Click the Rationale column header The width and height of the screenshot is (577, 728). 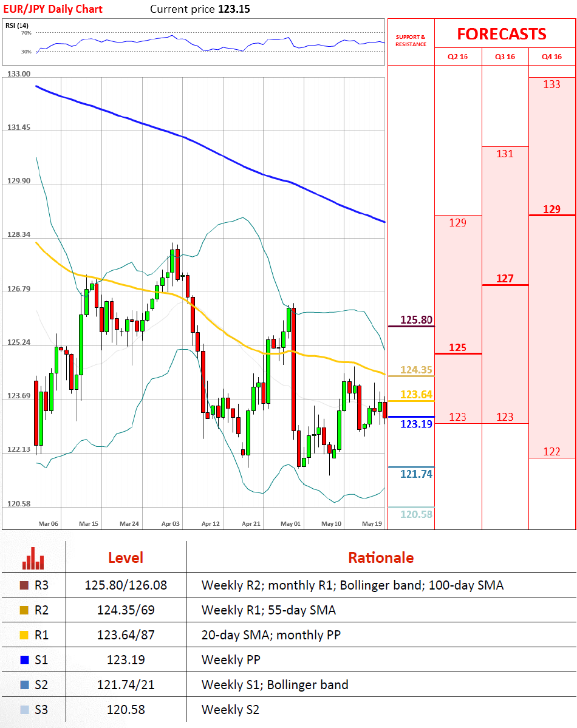click(381, 557)
